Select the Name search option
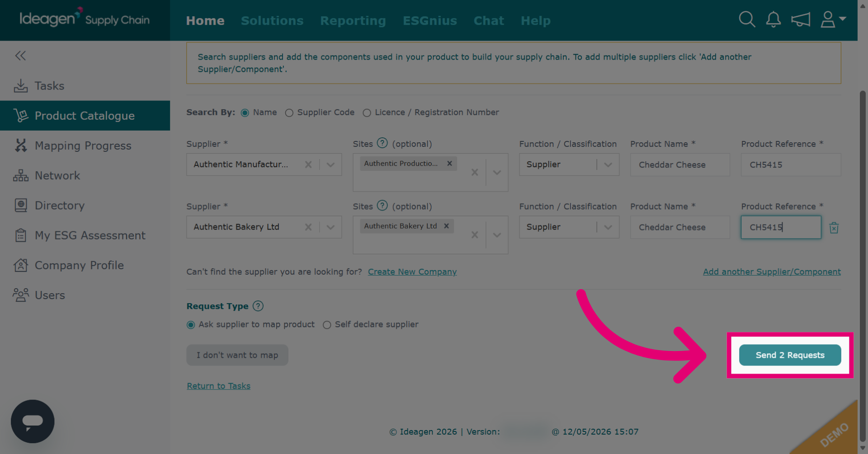The width and height of the screenshot is (868, 454). pos(245,113)
